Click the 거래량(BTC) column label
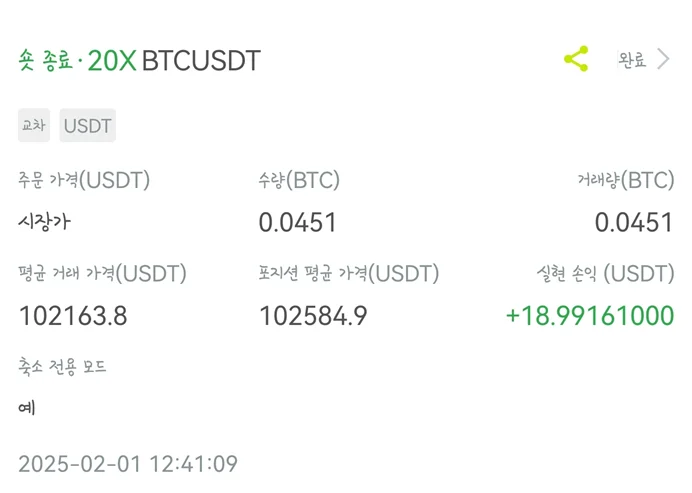This screenshot has height=493, width=692. point(625,181)
